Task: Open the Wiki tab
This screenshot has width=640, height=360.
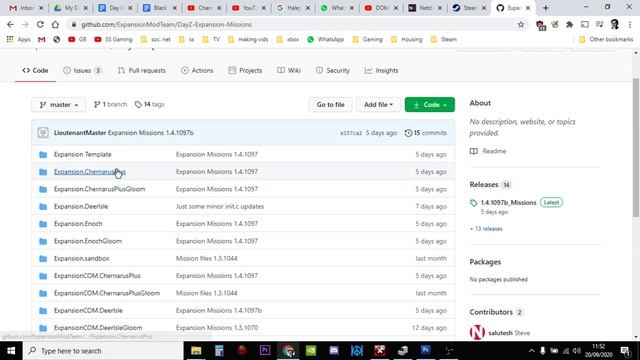Action: coord(289,70)
